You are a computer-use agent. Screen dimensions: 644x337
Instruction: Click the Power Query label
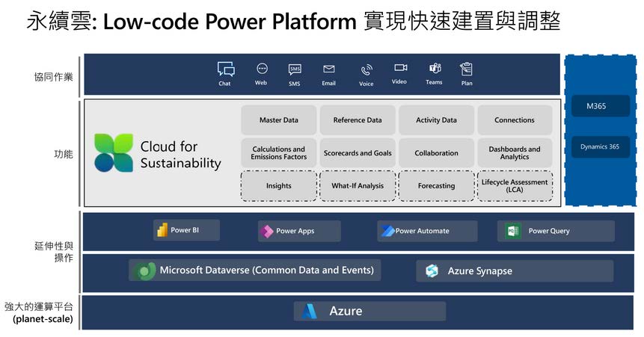[549, 231]
